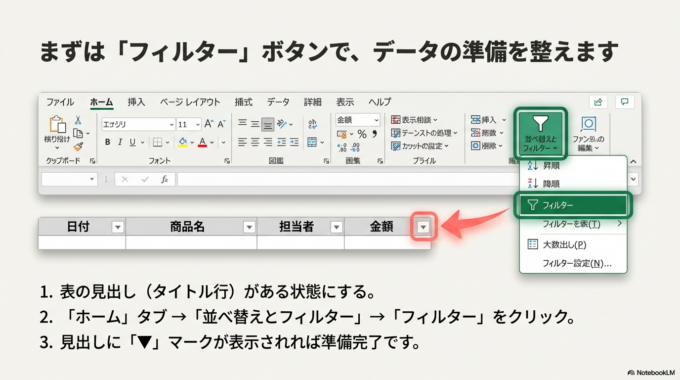Viewport: 680px width, 380px height.
Task: Click the Orientation text angle icon
Action: [282, 124]
